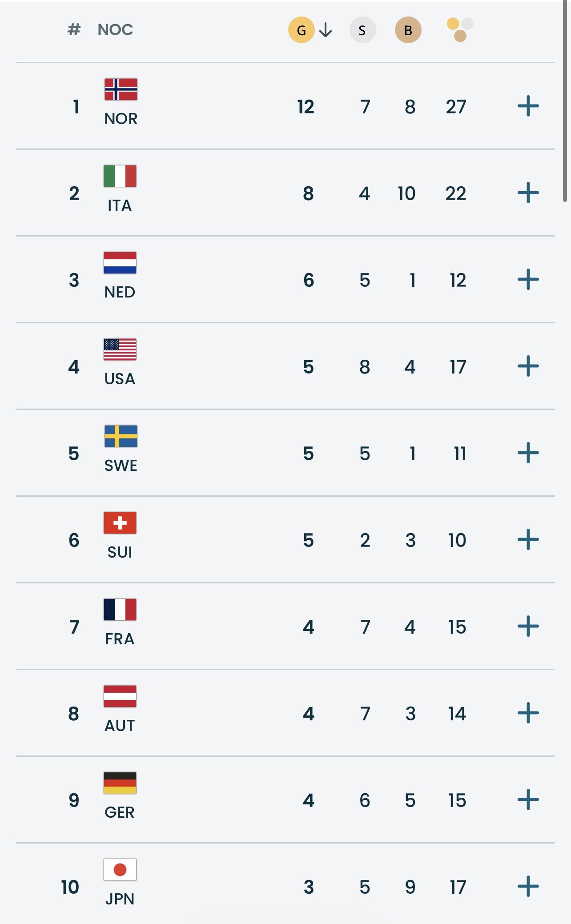
Task: Sort by total medals icon
Action: [x=460, y=30]
